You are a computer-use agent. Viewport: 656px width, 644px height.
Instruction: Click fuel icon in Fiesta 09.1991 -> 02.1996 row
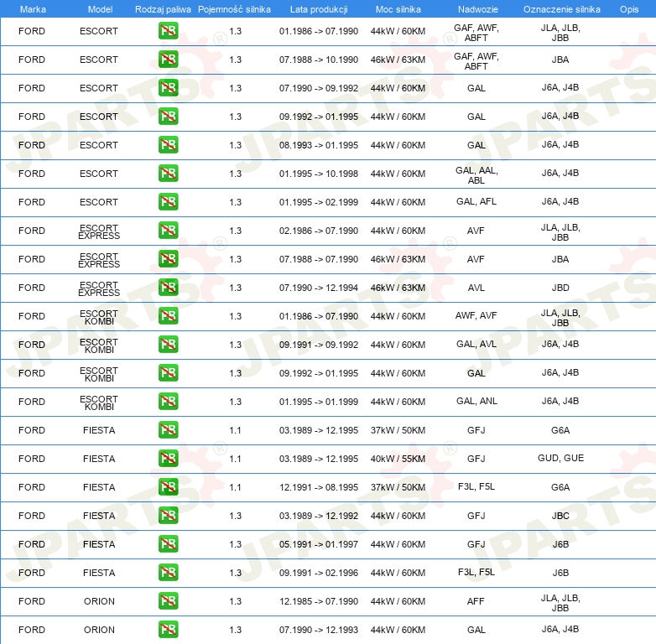pos(168,572)
